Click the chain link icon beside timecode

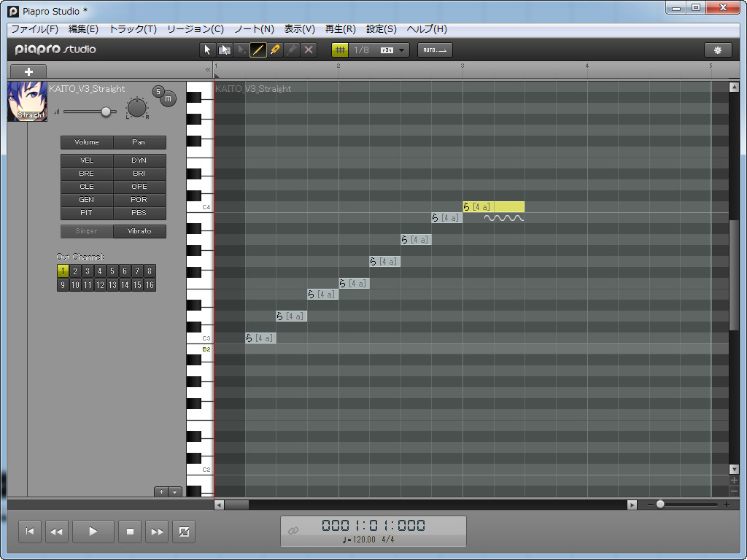click(293, 531)
